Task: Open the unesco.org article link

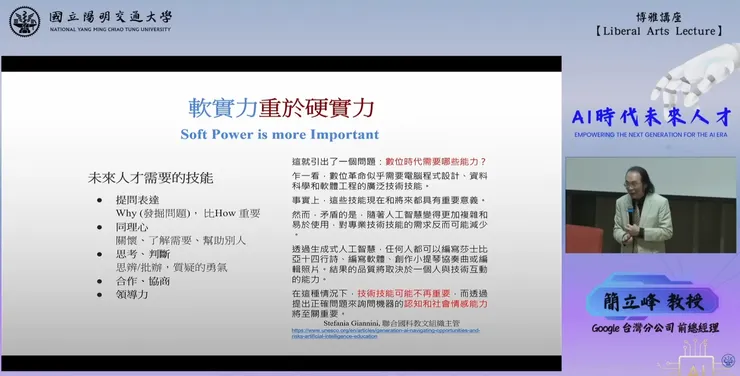Action: point(386,334)
